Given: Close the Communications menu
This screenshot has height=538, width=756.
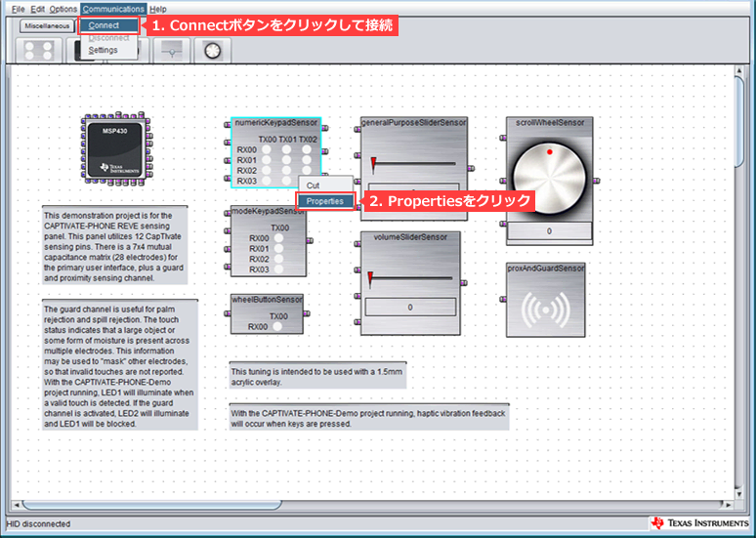Looking at the screenshot, I should pos(113,9).
